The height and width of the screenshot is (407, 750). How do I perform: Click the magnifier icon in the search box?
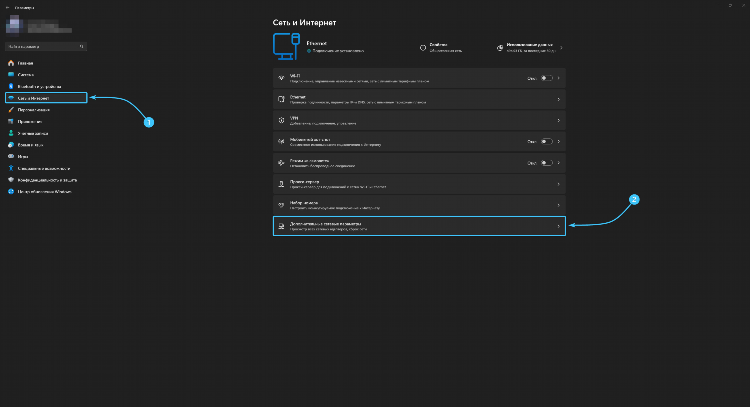81,46
